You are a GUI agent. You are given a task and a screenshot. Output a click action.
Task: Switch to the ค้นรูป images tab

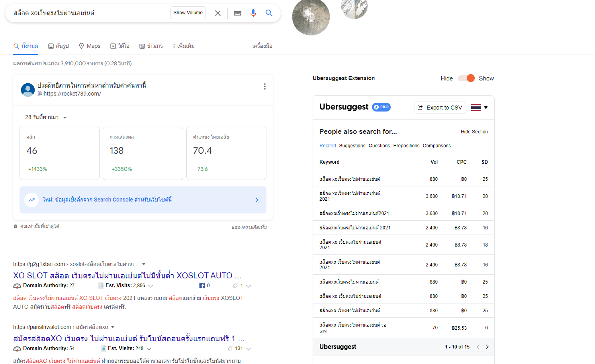[x=59, y=46]
